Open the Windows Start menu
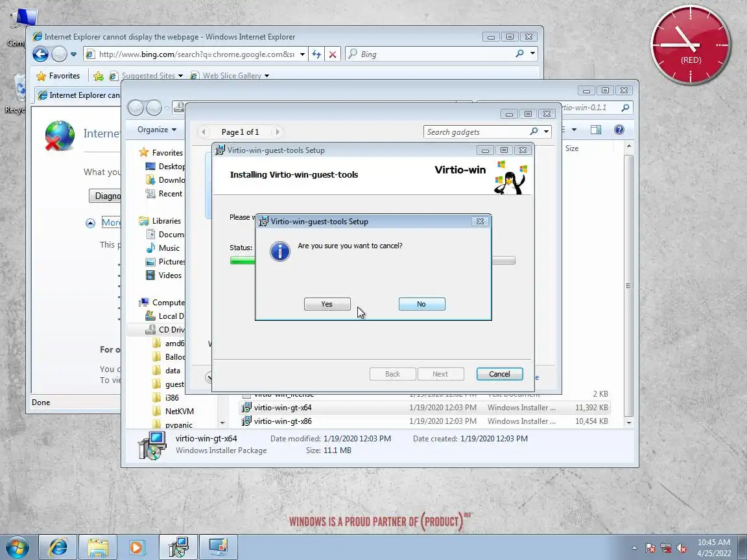The height and width of the screenshot is (560, 747). [x=17, y=547]
